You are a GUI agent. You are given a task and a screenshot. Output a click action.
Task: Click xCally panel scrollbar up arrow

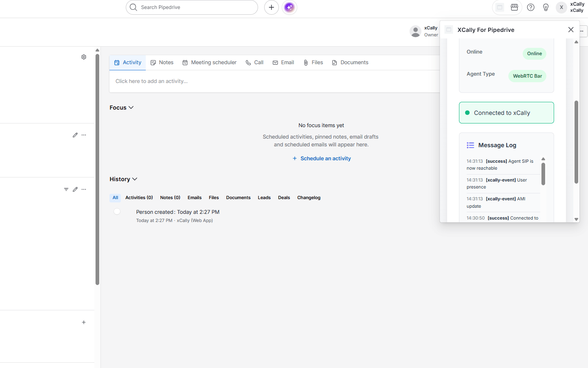click(x=576, y=42)
